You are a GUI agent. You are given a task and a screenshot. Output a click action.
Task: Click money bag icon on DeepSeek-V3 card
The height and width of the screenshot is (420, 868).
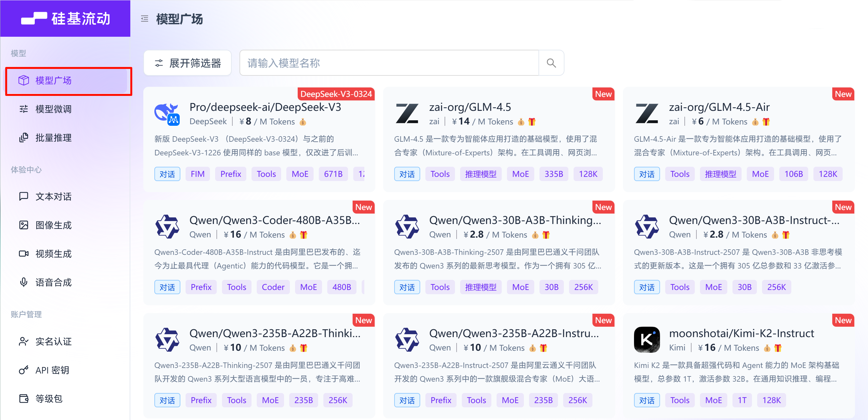pyautogui.click(x=303, y=122)
